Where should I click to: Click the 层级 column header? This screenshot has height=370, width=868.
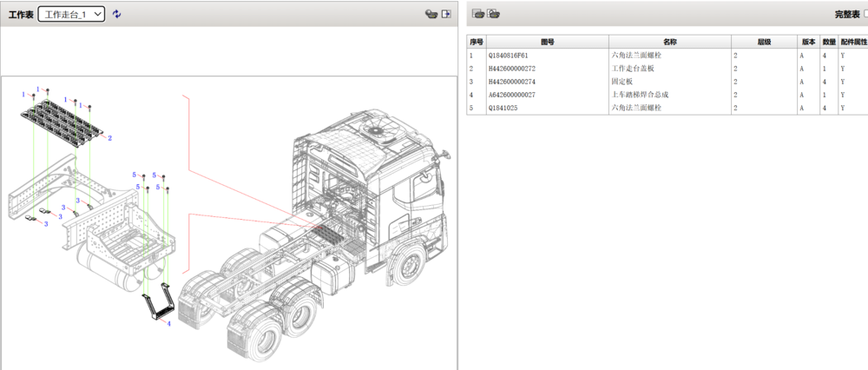pyautogui.click(x=763, y=42)
